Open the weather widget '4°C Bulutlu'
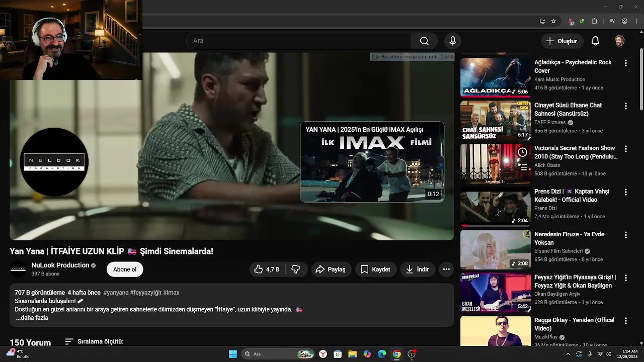The height and width of the screenshot is (362, 644). 18,354
